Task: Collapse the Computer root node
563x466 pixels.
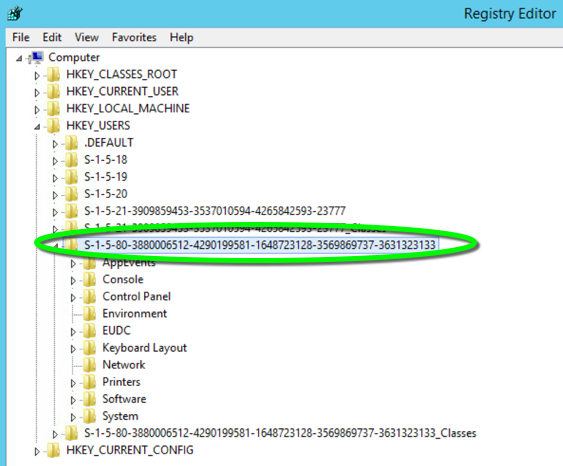Action: (x=19, y=58)
